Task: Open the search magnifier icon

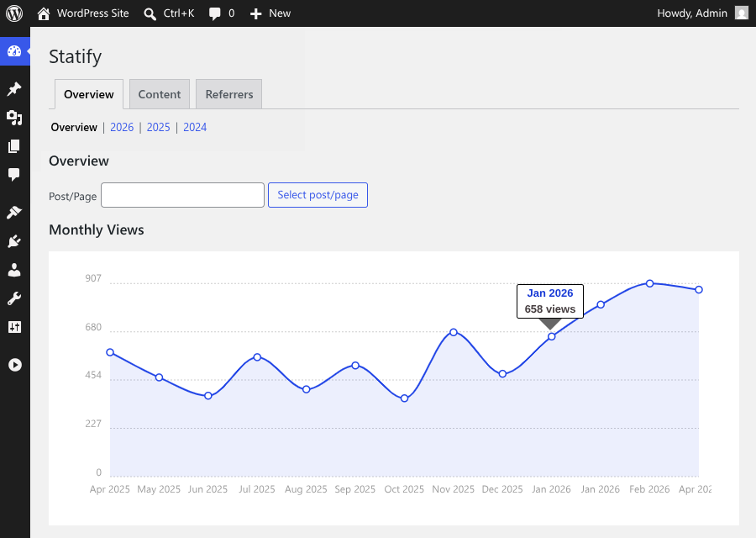Action: (150, 14)
